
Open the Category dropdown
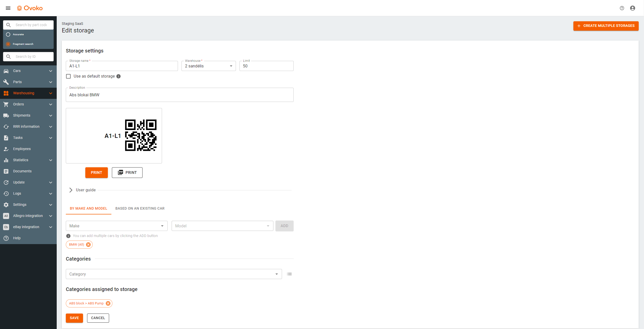click(x=174, y=274)
